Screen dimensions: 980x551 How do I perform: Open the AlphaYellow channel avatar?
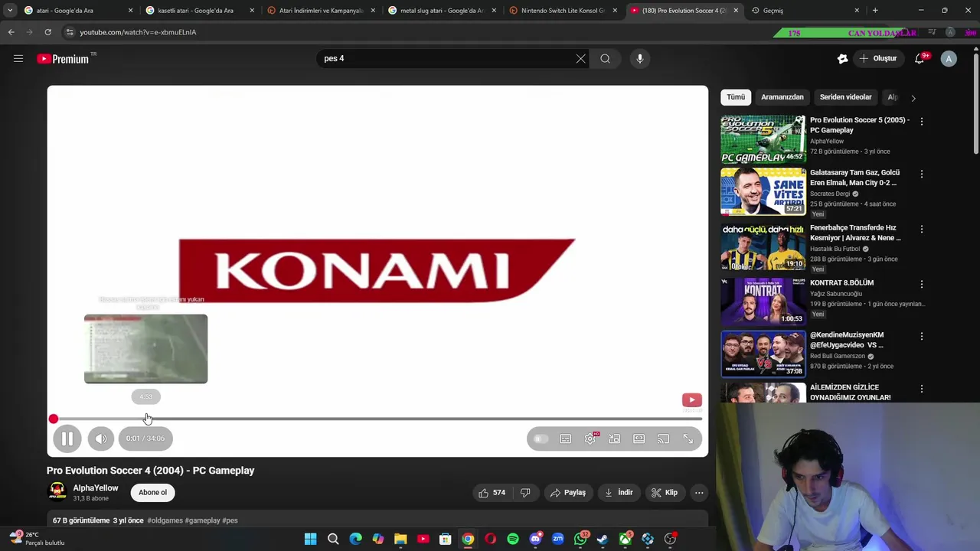coord(57,492)
